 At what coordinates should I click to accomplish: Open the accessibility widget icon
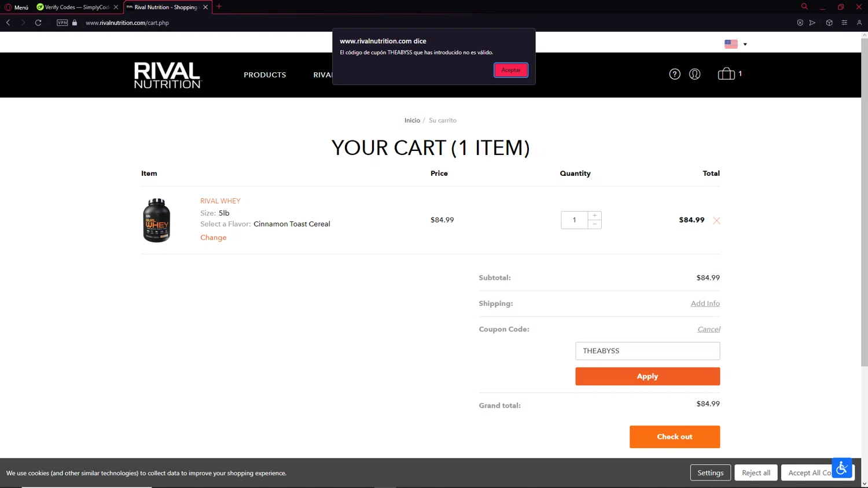(x=842, y=468)
